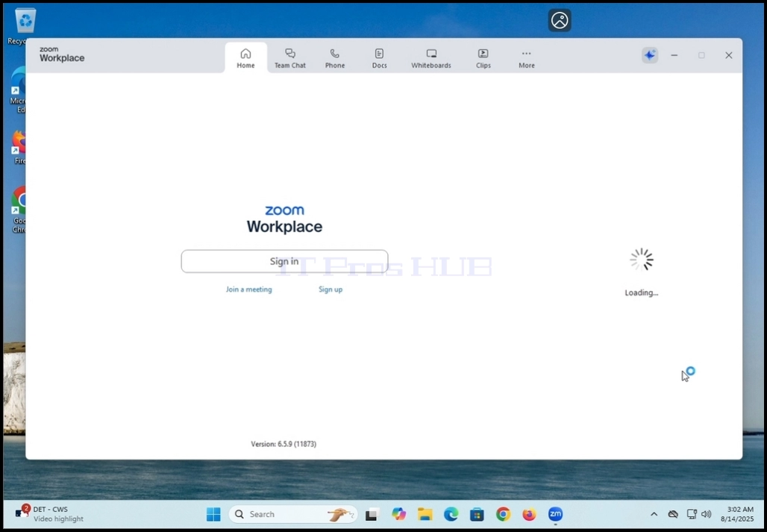
Task: Open the Whiteboards tab
Action: click(x=431, y=58)
